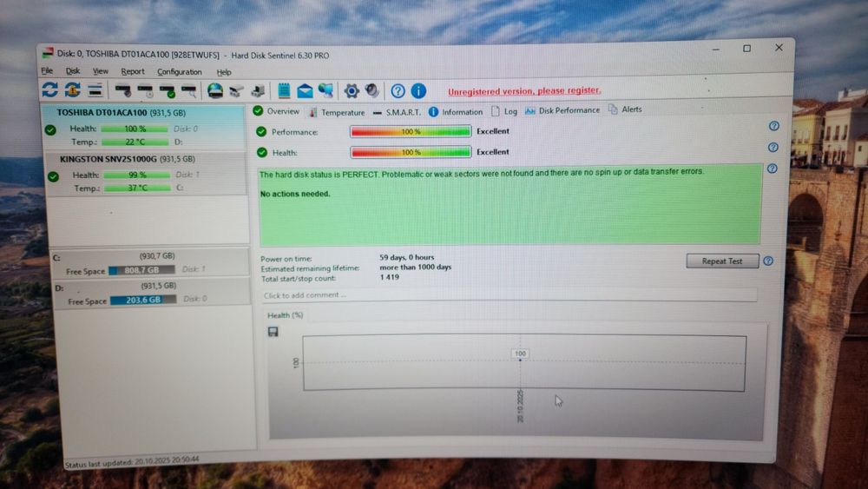Click the gray hard drive toolbar icon

[x=236, y=90]
